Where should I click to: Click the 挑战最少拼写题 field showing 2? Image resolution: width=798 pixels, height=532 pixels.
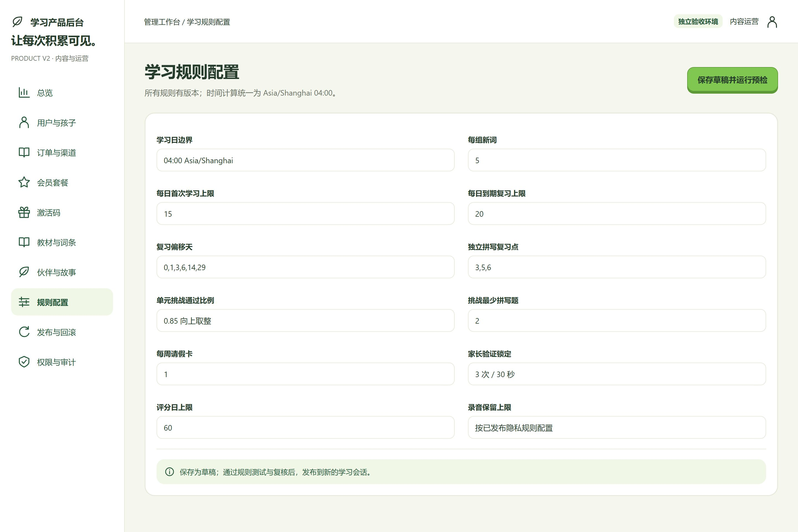tap(617, 321)
